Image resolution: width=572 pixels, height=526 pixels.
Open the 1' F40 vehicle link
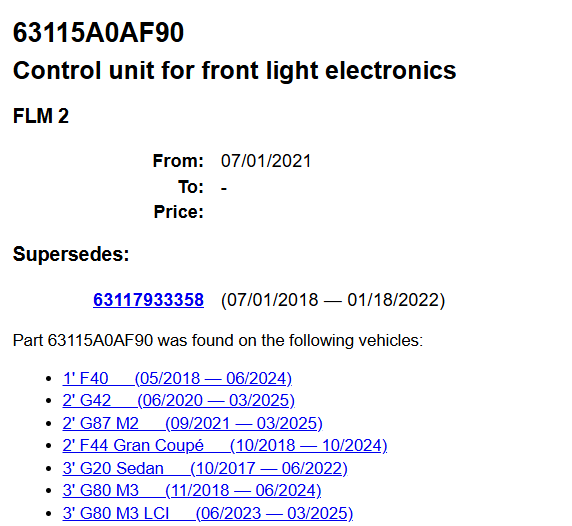177,378
